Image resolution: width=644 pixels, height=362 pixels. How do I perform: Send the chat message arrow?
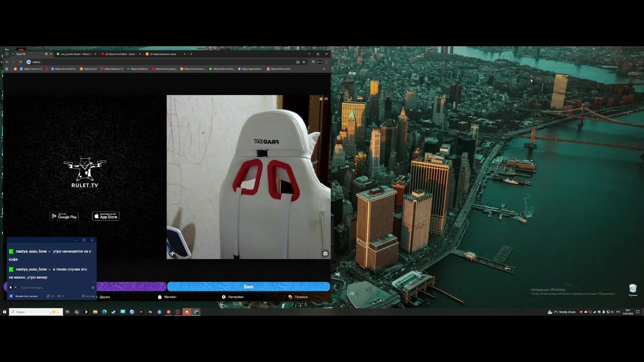[93, 288]
